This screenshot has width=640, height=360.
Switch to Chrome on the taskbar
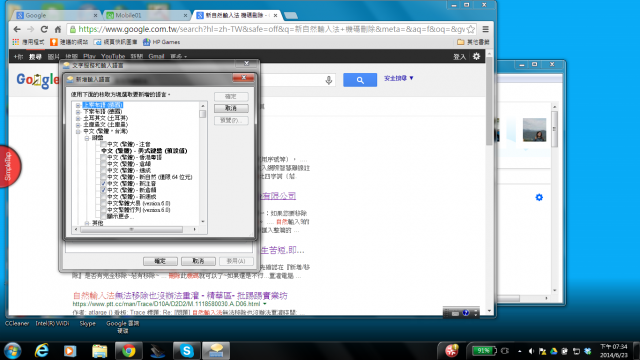129,351
